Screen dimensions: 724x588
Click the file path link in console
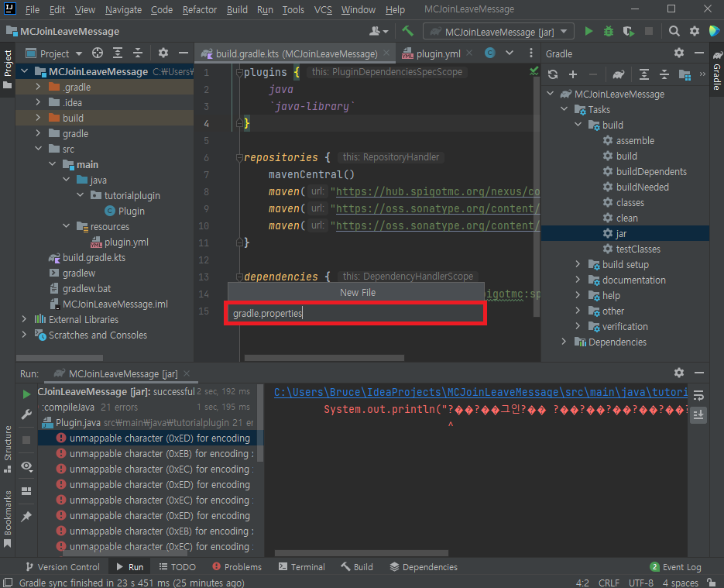(x=480, y=392)
